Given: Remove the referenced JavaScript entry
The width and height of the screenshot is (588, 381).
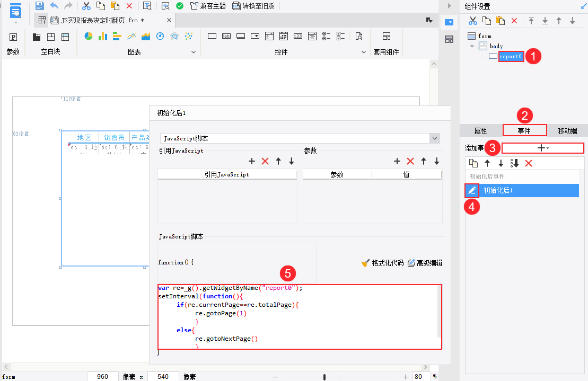Looking at the screenshot, I should coord(265,161).
